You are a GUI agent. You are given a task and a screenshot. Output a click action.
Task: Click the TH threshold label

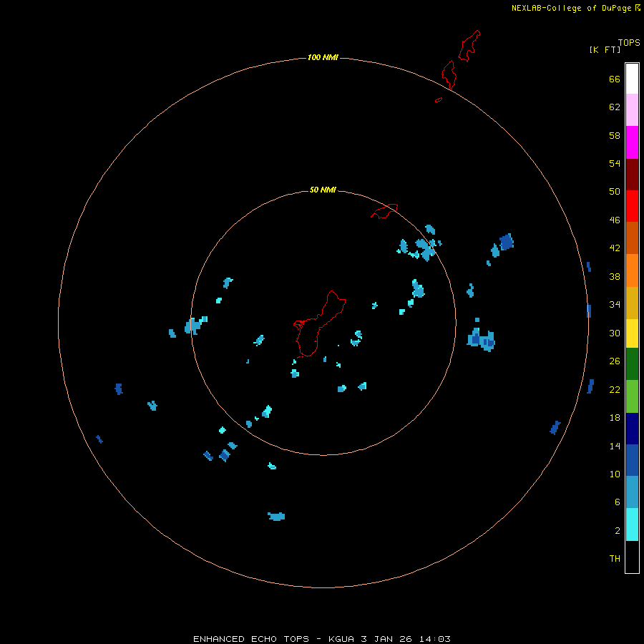[615, 559]
